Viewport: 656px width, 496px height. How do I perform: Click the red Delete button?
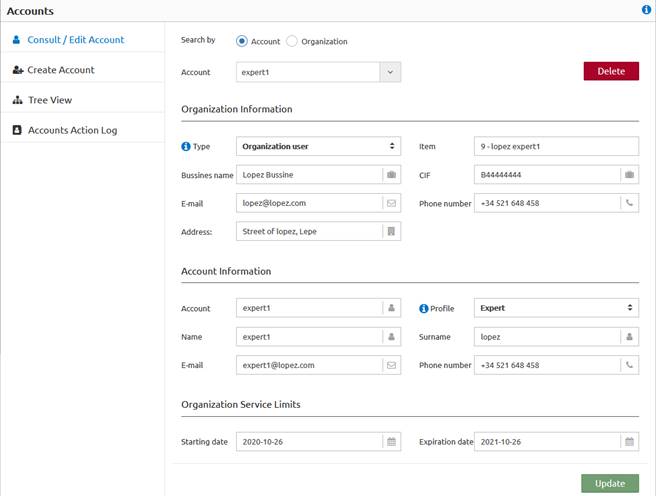(x=611, y=71)
